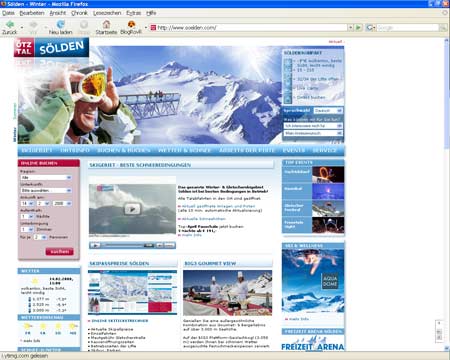This screenshot has height=360, width=450.
Task: Click the red suchen button
Action: pyautogui.click(x=59, y=252)
